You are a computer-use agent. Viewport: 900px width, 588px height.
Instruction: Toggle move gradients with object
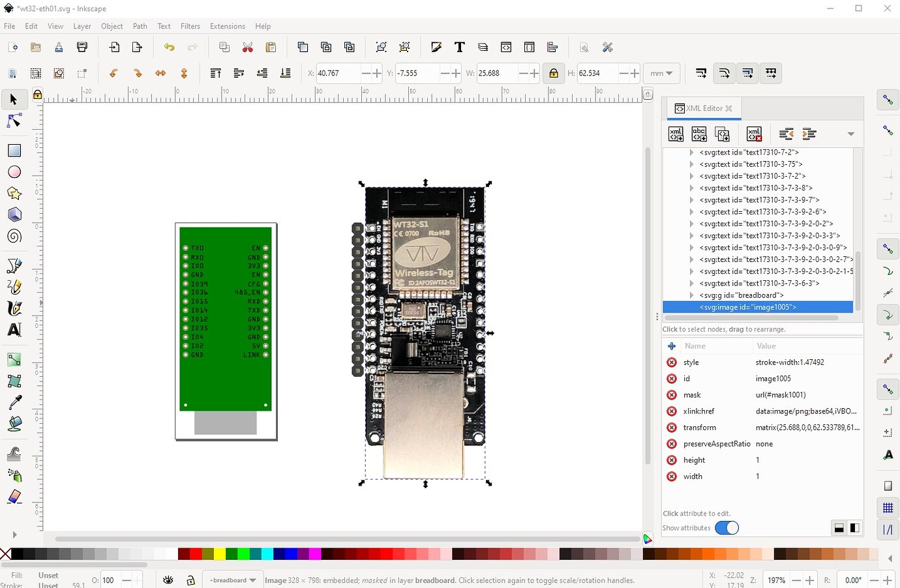(747, 73)
